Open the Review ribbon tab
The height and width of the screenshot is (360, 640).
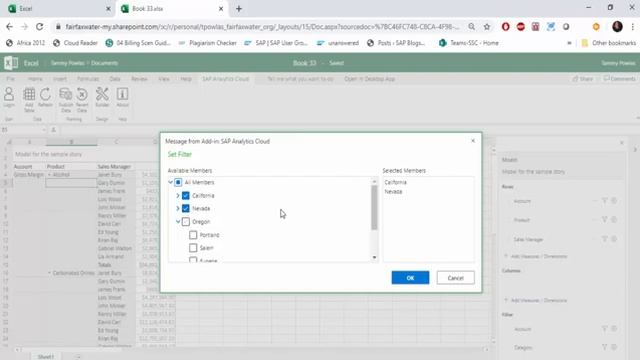tap(139, 79)
